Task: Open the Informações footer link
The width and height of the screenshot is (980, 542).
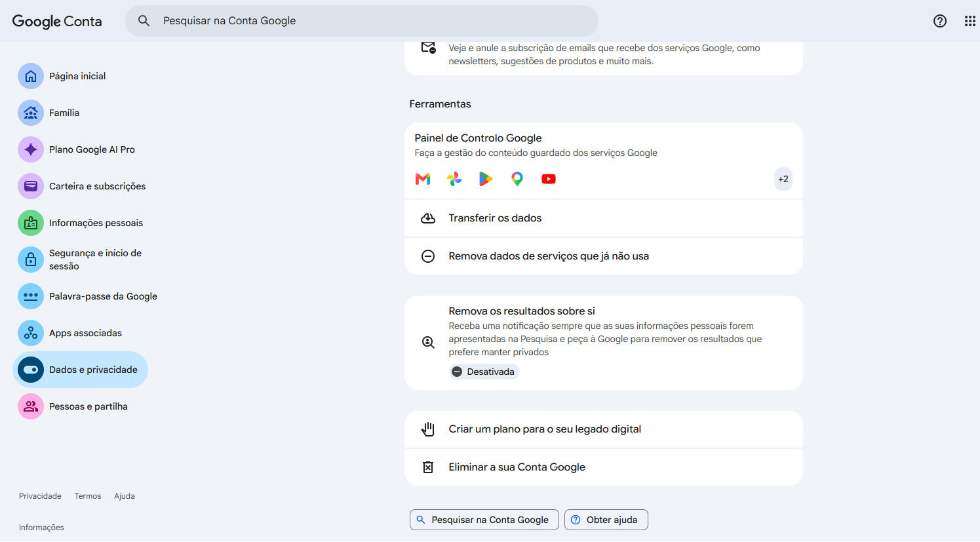Action: [x=41, y=528]
